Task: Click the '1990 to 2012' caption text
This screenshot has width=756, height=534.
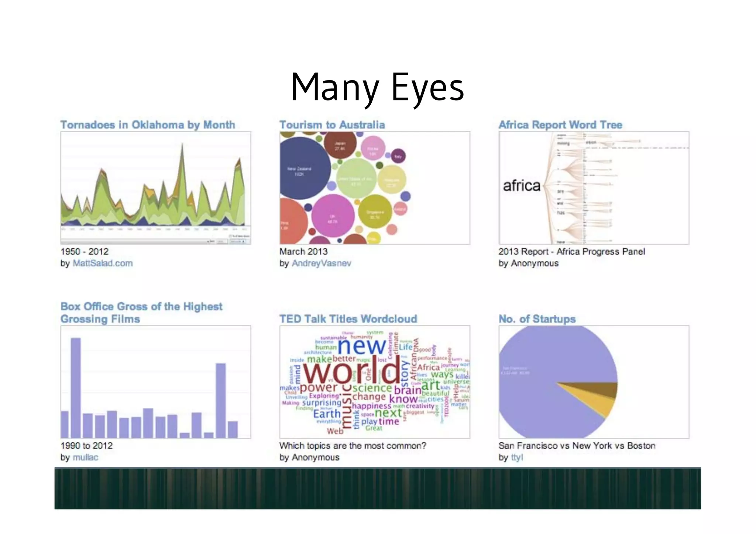Action: click(87, 445)
